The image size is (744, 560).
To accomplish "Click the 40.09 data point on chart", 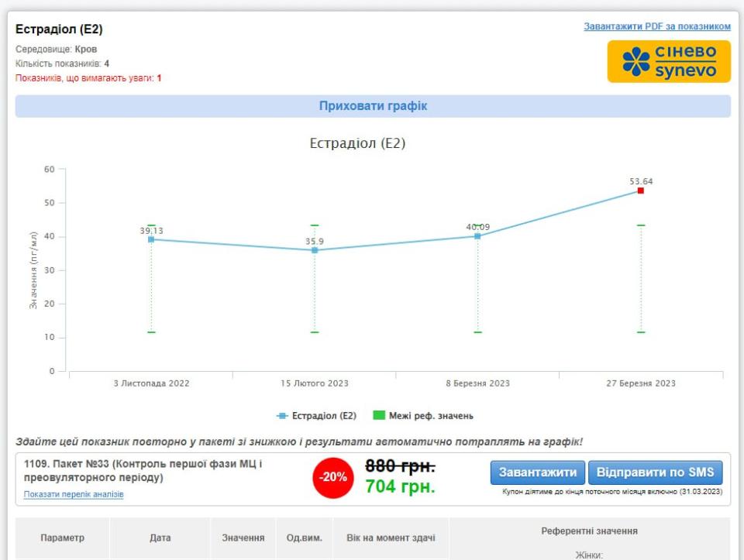I will 477,236.
